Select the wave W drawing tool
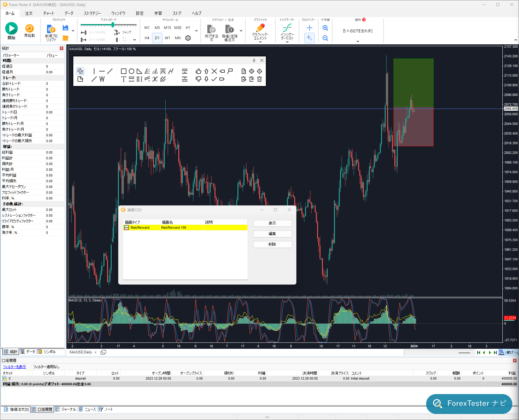 [102, 79]
